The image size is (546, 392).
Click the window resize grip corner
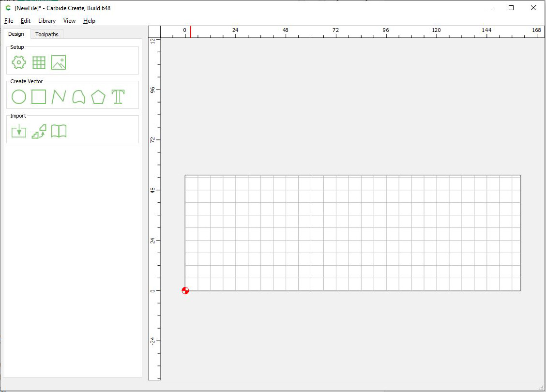coord(541,387)
